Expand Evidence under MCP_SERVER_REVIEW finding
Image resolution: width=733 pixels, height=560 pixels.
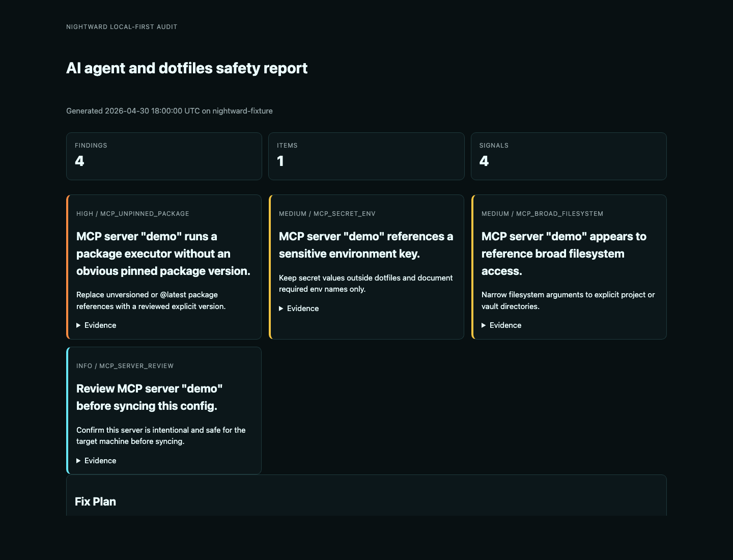(96, 461)
